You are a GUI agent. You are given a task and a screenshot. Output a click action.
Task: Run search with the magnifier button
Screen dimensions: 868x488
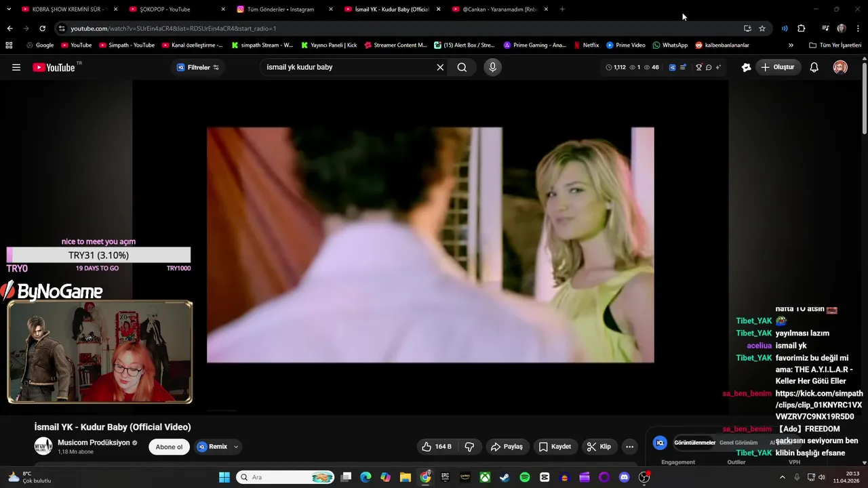click(x=462, y=67)
